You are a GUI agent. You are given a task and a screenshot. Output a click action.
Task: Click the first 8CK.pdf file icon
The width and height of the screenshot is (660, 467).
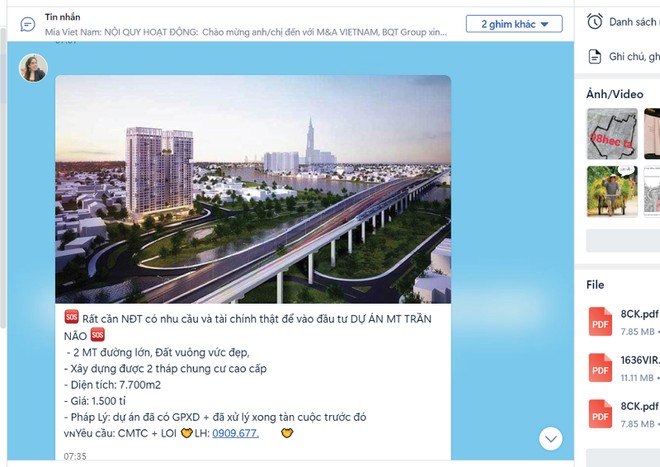point(600,322)
